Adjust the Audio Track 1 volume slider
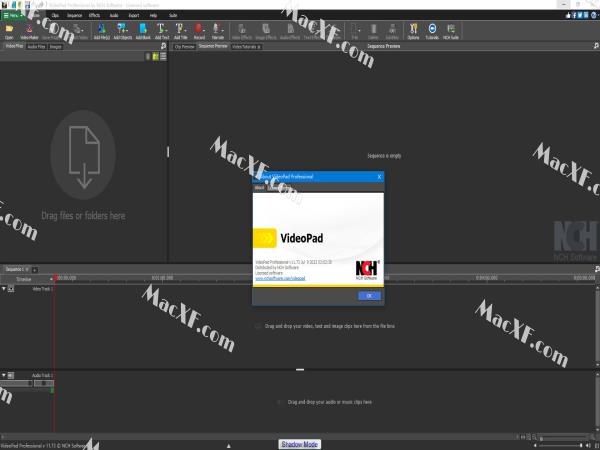 16,383
